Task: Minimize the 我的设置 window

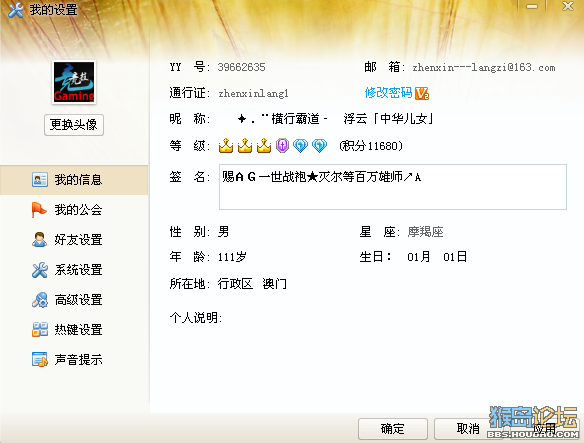Action: [532, 6]
